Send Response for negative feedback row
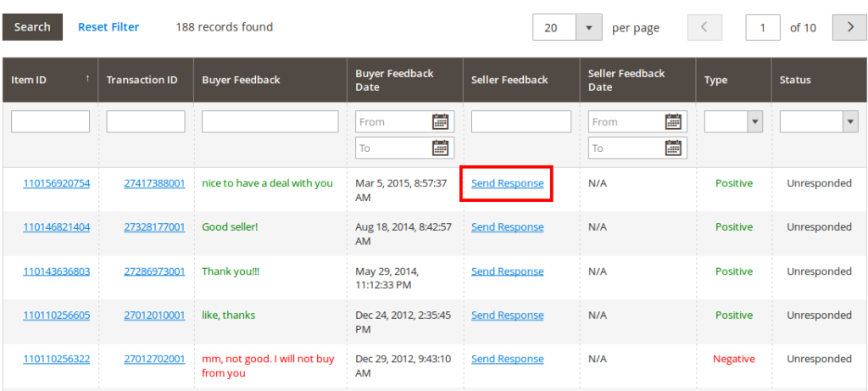This screenshot has width=868, height=391. 507,360
